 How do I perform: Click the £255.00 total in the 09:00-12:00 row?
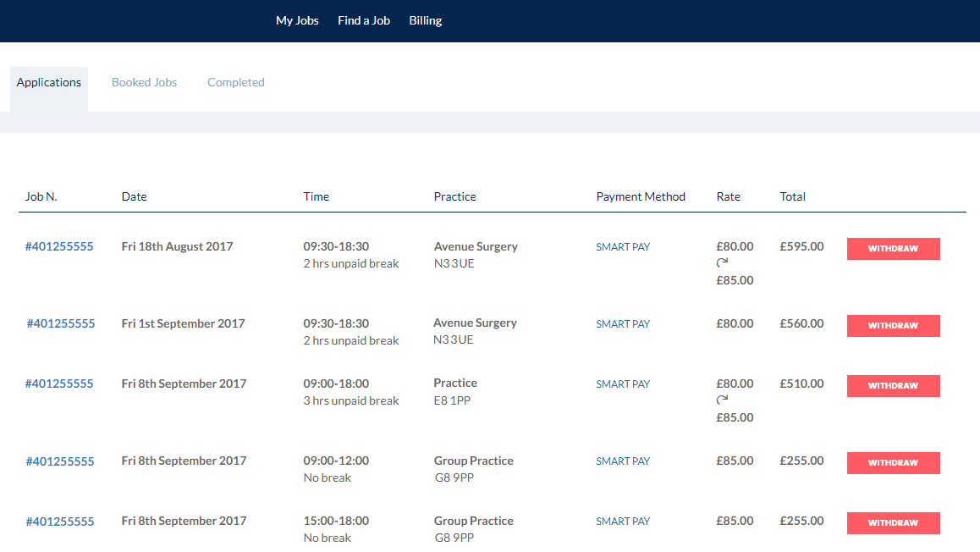coord(802,461)
